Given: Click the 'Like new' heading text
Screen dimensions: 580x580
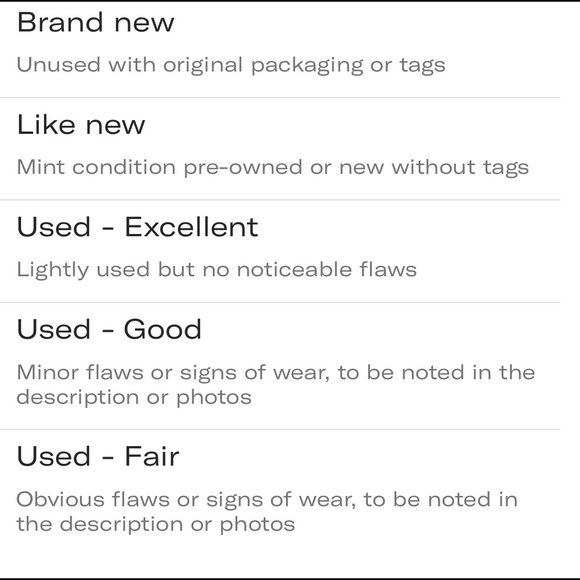Looking at the screenshot, I should (81, 125).
